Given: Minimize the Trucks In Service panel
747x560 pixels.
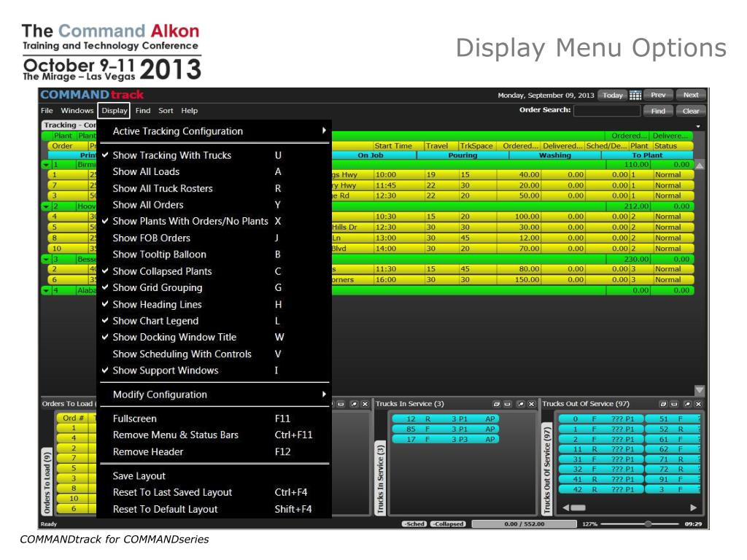Looking at the screenshot, I should (x=508, y=404).
